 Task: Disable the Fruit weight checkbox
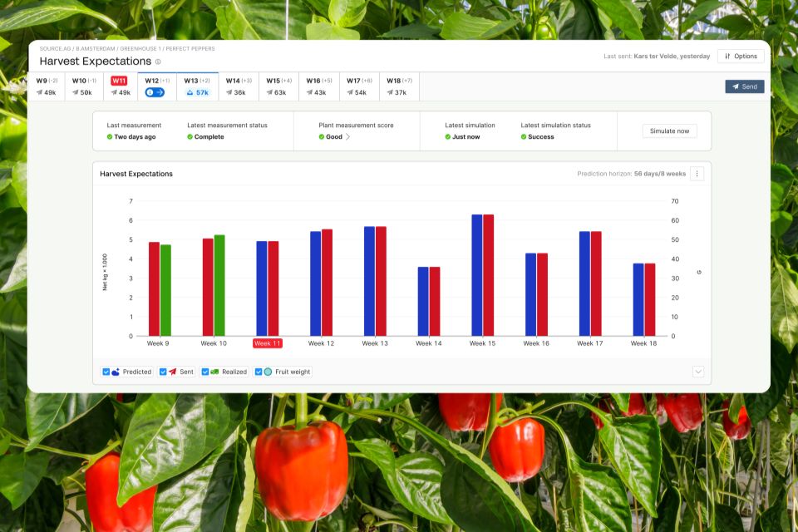tap(259, 372)
